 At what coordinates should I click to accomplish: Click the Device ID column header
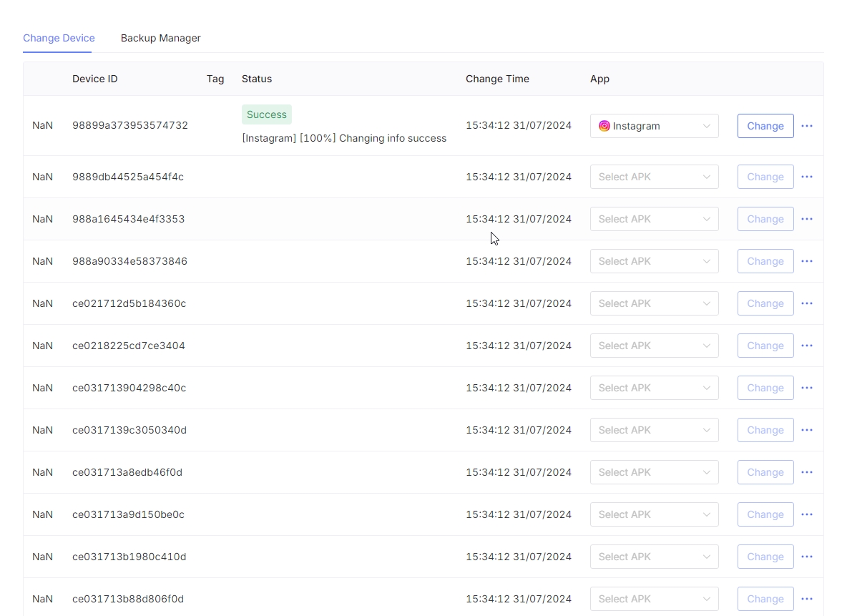tap(94, 79)
